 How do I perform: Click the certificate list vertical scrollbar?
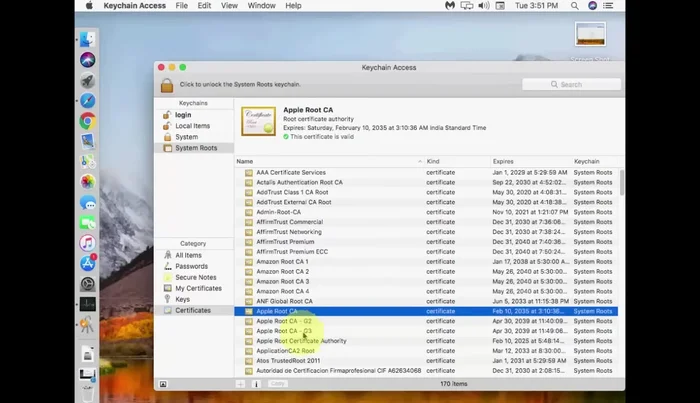pos(622,185)
